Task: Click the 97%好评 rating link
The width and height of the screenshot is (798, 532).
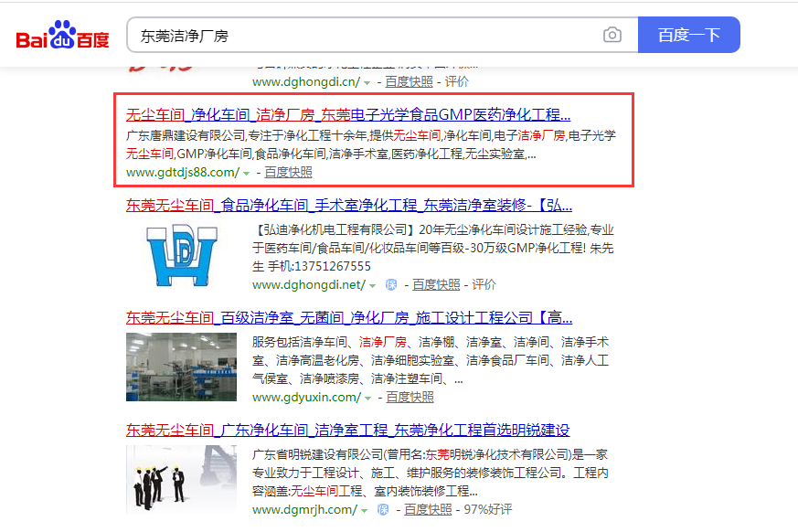Action: [488, 510]
